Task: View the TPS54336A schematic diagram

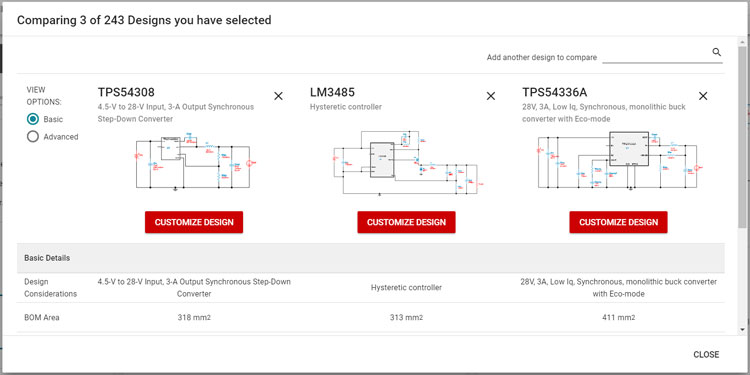Action: (x=618, y=161)
